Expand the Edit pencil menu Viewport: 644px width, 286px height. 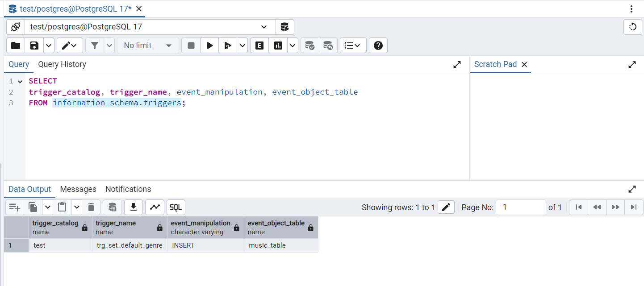pyautogui.click(x=70, y=46)
